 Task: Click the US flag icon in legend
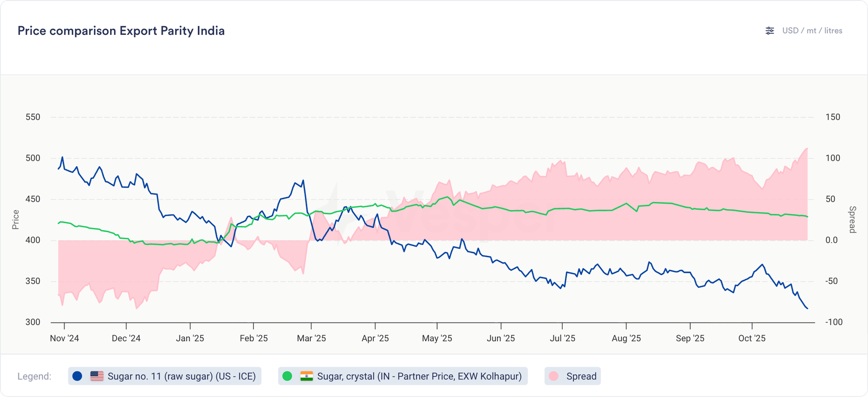97,376
